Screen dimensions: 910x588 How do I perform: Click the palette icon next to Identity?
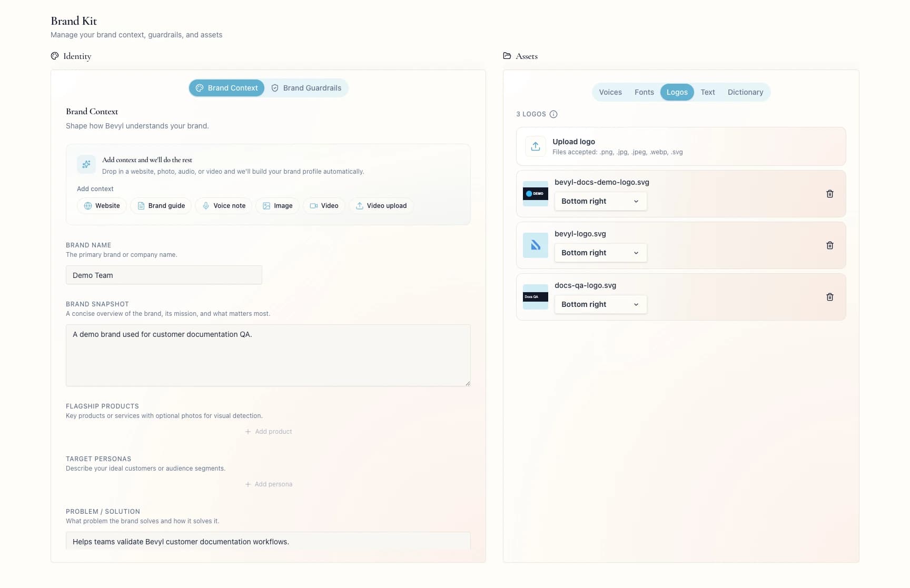[55, 56]
